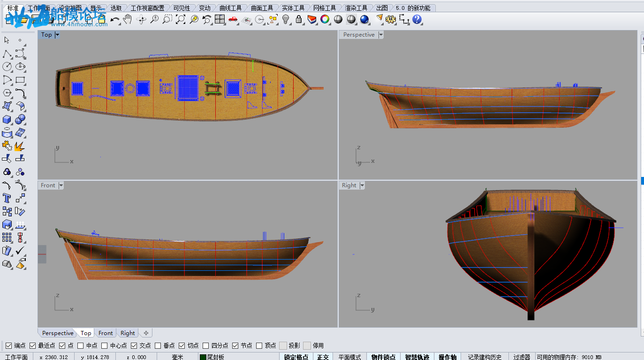Switch to the 曲面工具 toolbar tab
The width and height of the screenshot is (644, 360).
262,8
